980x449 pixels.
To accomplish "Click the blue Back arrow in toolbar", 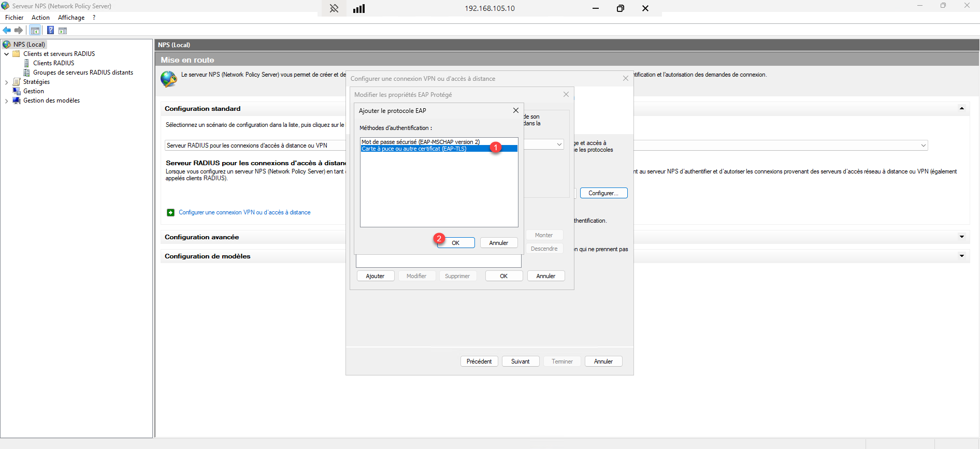I will click(7, 31).
